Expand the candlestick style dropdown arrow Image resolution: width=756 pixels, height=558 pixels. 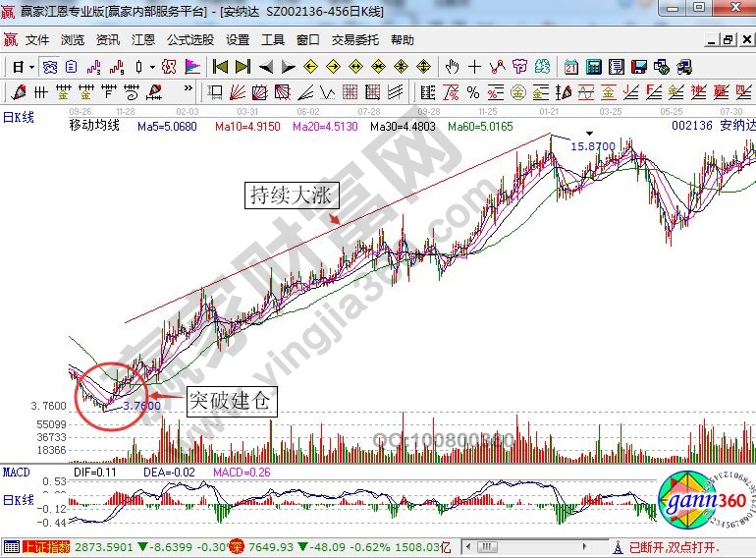pyautogui.click(x=151, y=67)
